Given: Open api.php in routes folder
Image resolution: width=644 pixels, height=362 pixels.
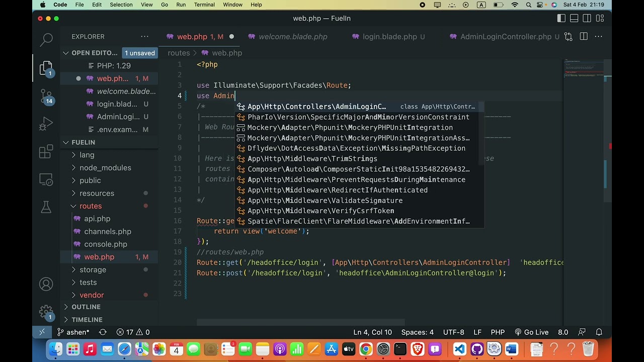Looking at the screenshot, I should tap(97, 219).
